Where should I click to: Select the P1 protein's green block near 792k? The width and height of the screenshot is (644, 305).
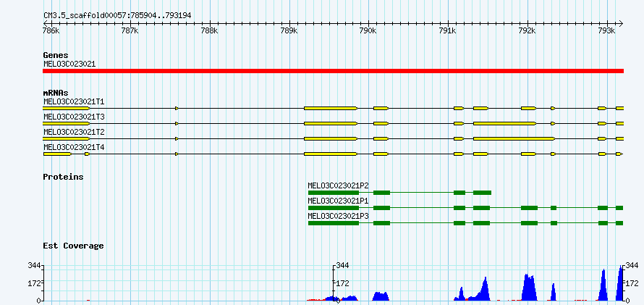(x=529, y=208)
